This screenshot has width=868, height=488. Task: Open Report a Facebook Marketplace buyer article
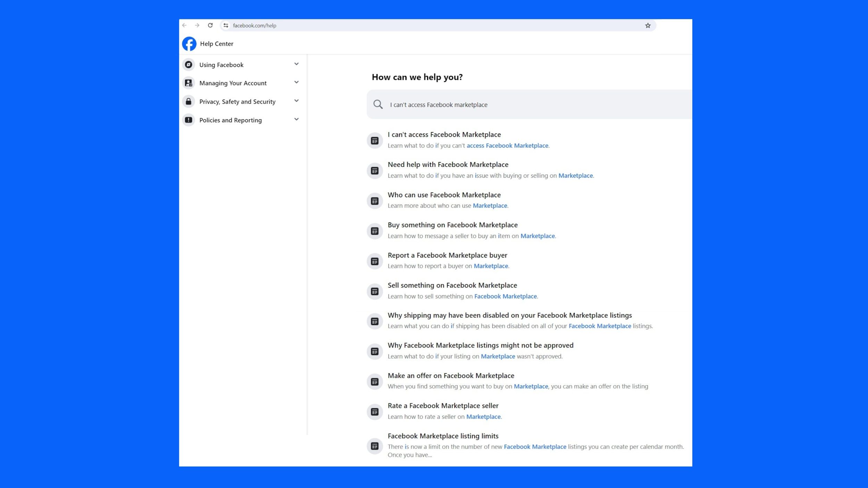pos(447,255)
